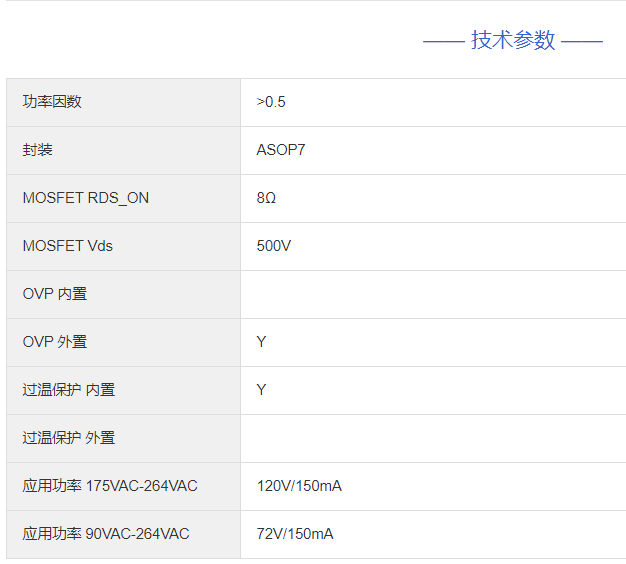Viewport: 626px width, 564px height.
Task: Click the empty value cell beside OVP 内置
Action: [x=432, y=294]
